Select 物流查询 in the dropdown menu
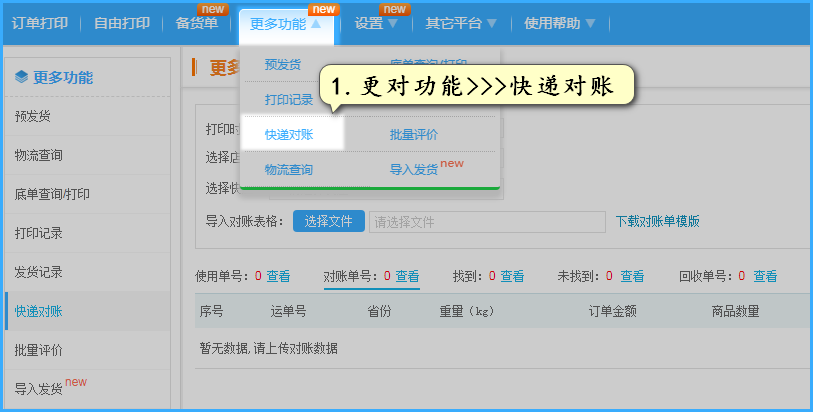Screen dimensions: 813x412 pos(289,169)
